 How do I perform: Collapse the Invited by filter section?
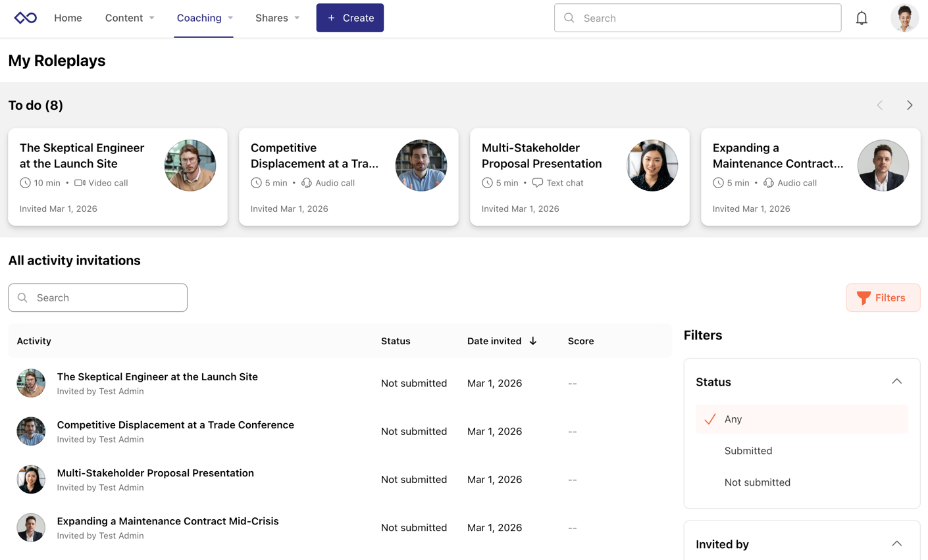pyautogui.click(x=896, y=544)
